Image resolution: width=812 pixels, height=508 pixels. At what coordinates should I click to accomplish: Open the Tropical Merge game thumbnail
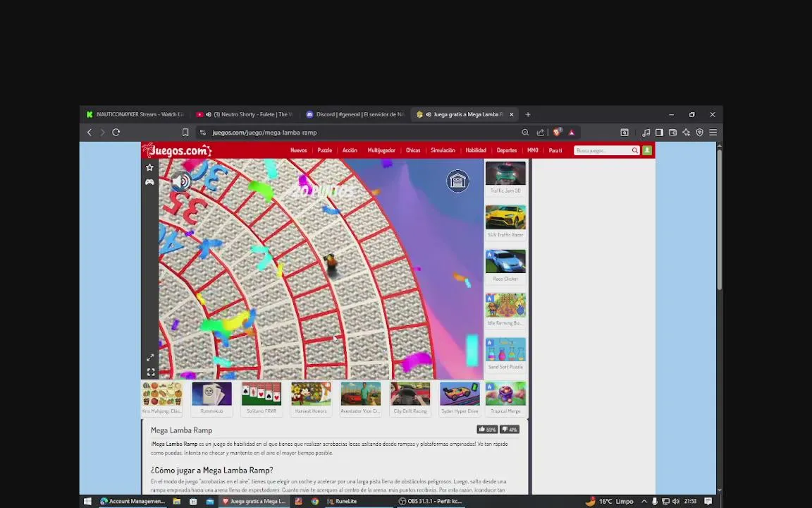click(505, 394)
